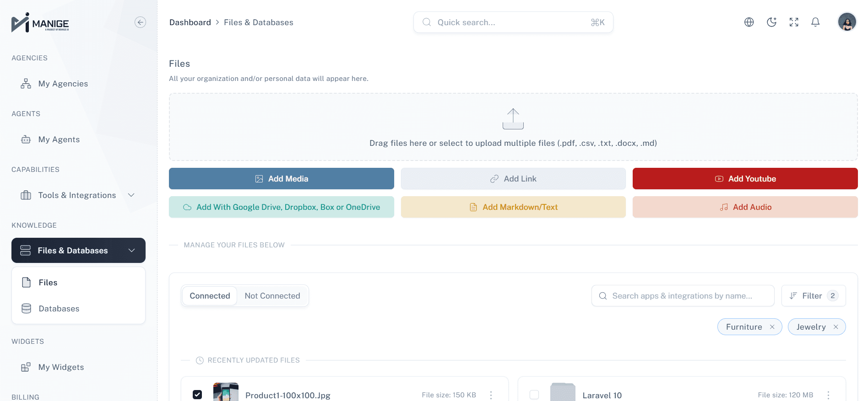Open the Filter dropdown
868x401 pixels.
(813, 296)
